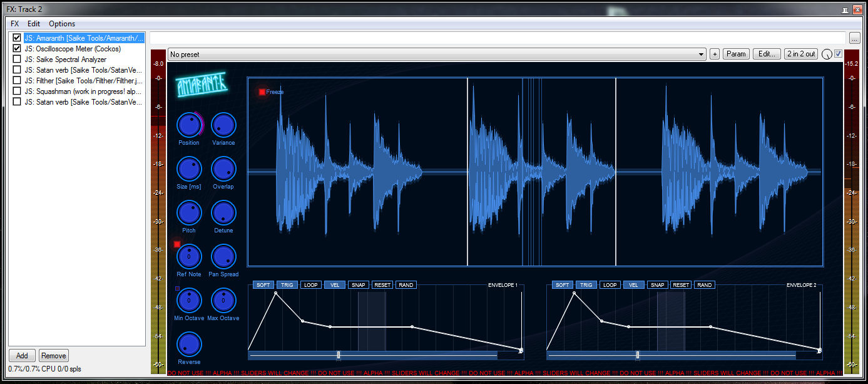
Task: Toggle TRIG on Envelope 2
Action: tap(586, 285)
